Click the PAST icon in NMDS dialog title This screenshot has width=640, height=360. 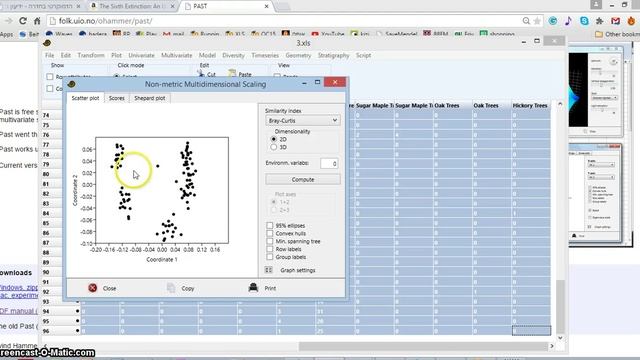(x=71, y=84)
